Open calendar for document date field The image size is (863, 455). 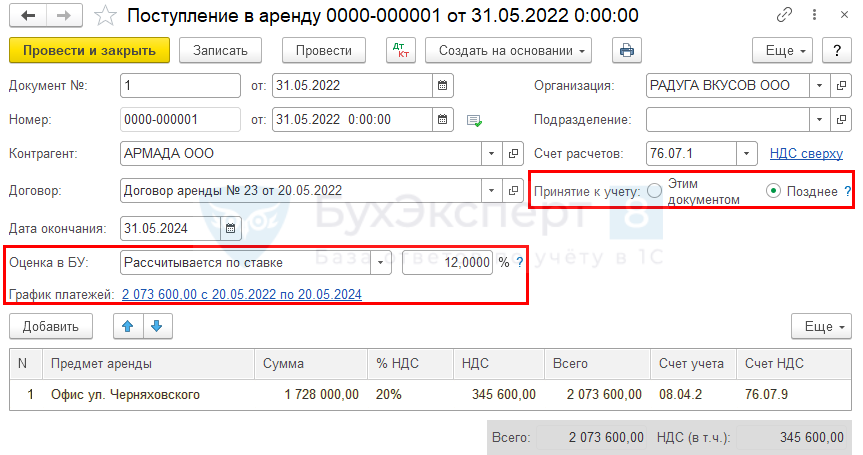pos(443,86)
